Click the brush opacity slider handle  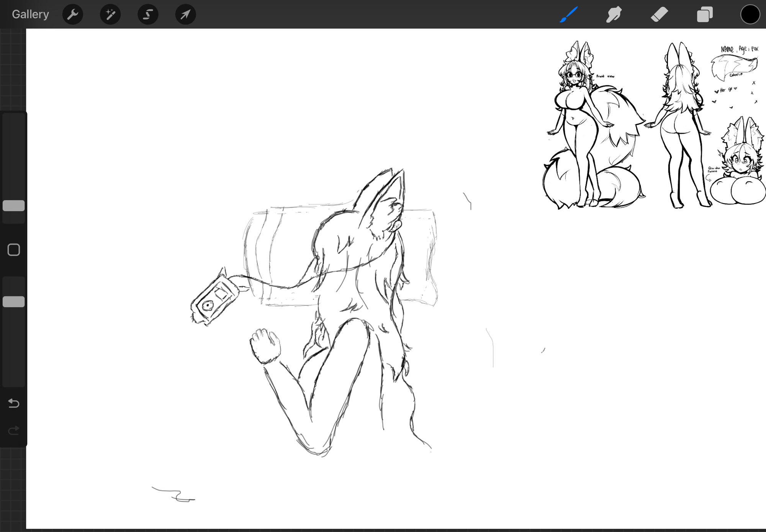tap(14, 302)
